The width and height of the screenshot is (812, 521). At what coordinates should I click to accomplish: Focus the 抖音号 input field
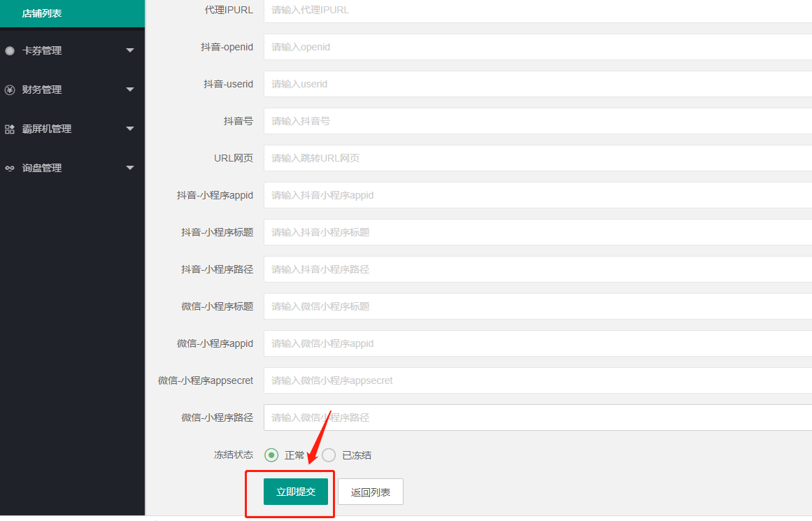click(x=538, y=121)
